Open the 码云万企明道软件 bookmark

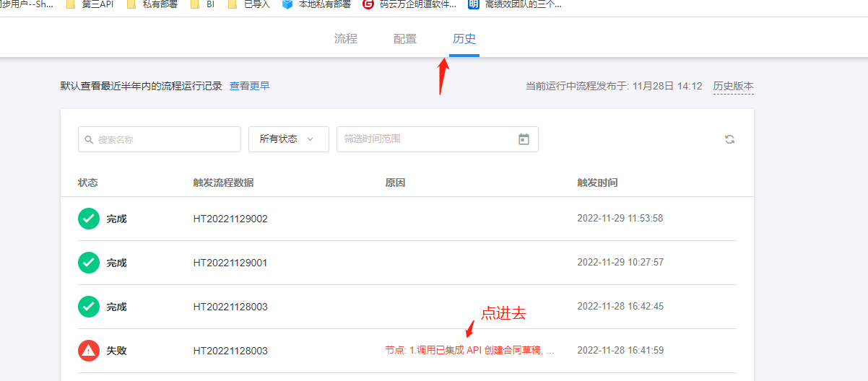[409, 4]
